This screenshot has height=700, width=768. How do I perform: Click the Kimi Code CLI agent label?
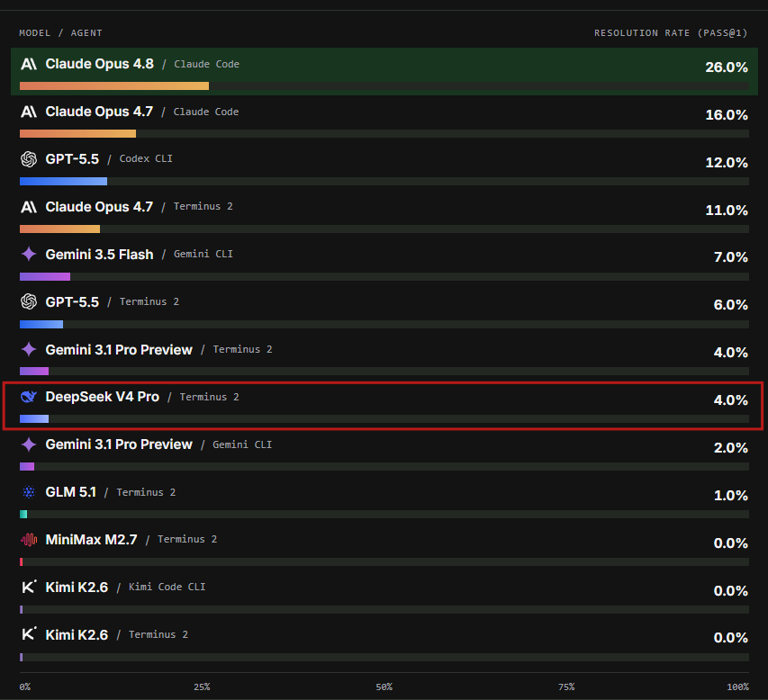pos(167,587)
